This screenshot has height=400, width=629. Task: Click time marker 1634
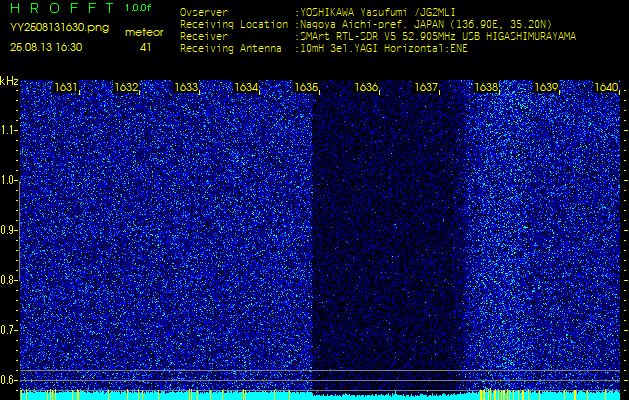coord(246,87)
